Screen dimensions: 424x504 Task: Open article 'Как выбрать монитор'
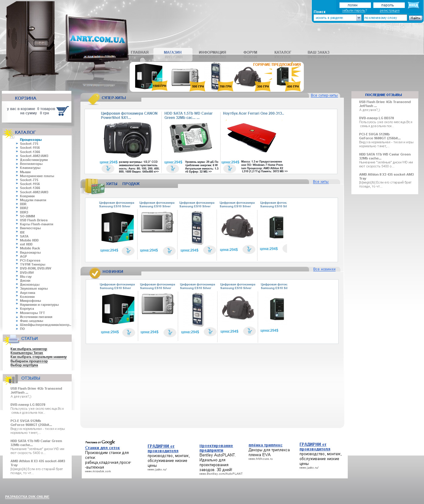click(x=29, y=349)
